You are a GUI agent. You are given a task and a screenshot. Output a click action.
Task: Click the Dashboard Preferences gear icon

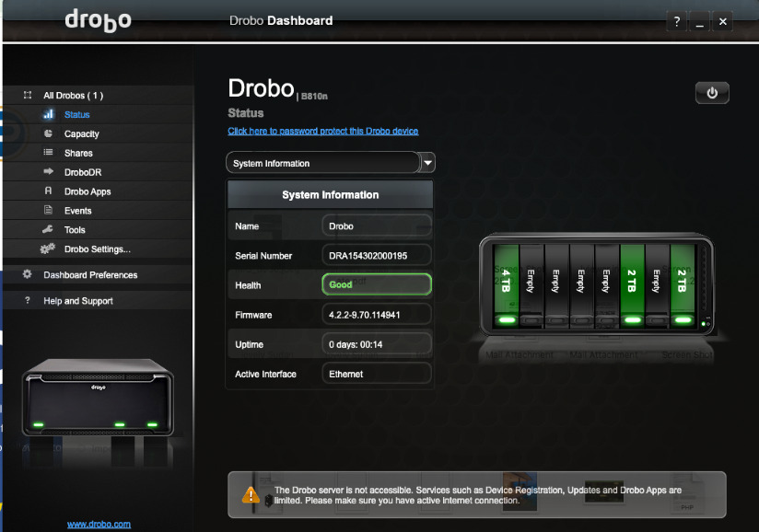[27, 274]
